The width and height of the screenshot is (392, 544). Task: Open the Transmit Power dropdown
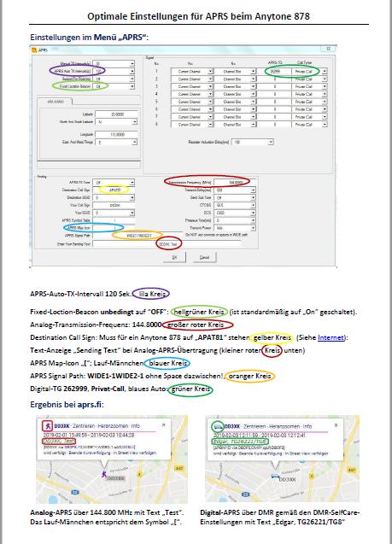254,228
